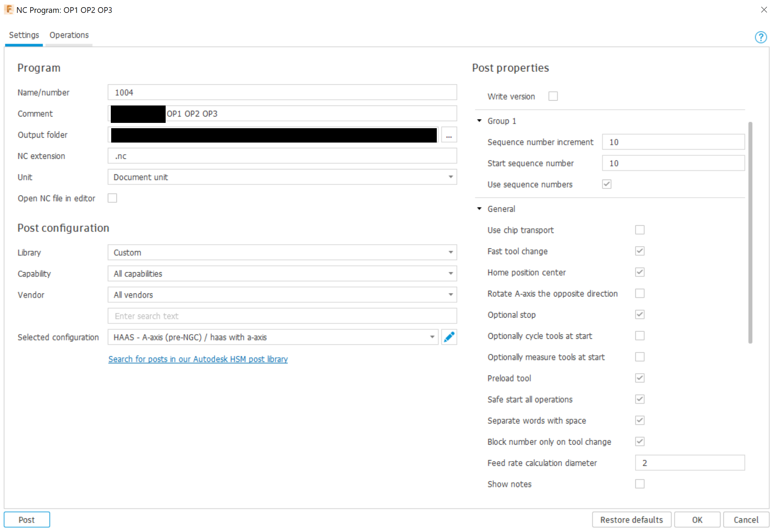Open the help question mark icon

[x=761, y=37]
